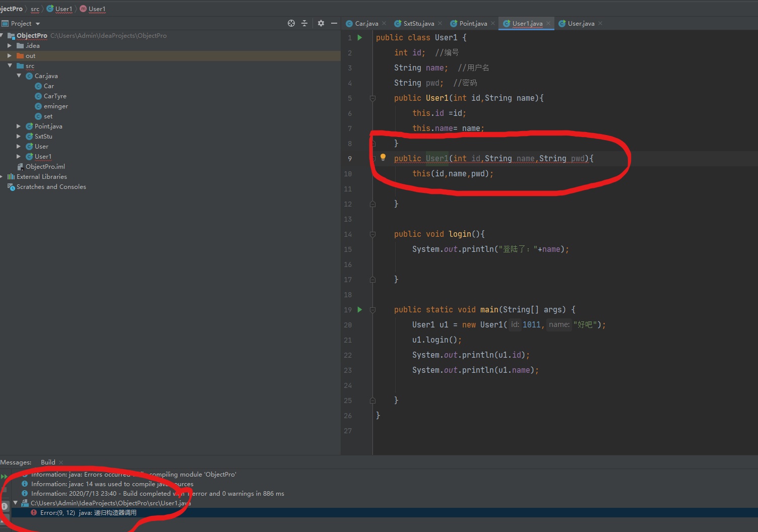Click the yellow lightbulb intention icon on line 9

pyautogui.click(x=383, y=157)
